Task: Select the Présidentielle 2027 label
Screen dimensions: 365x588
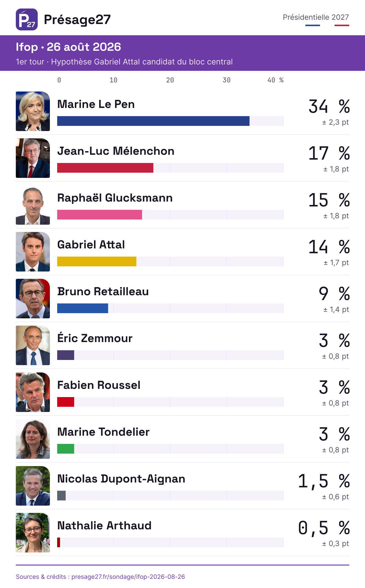Action: 316,17
